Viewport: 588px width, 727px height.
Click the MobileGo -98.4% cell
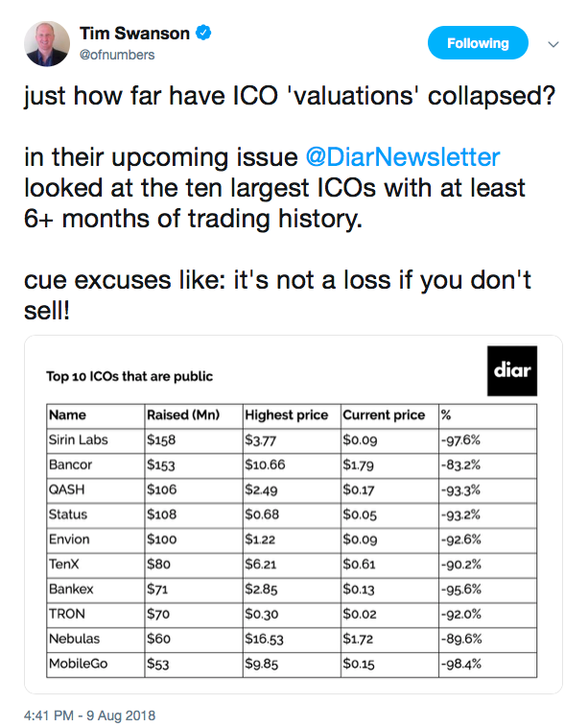click(x=488, y=664)
